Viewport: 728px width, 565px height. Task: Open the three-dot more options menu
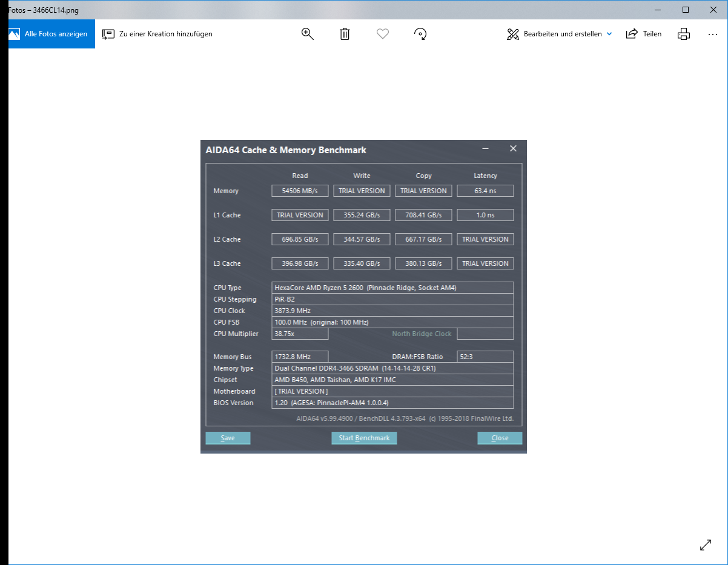pos(713,35)
